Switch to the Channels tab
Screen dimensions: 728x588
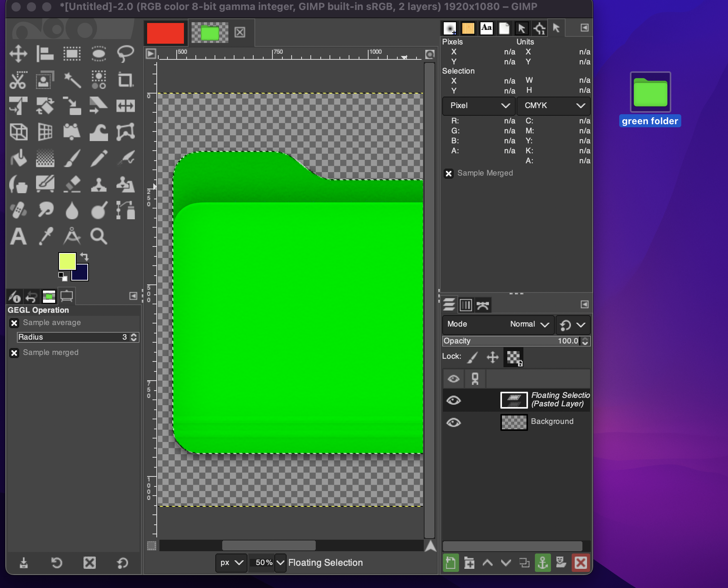coord(466,305)
